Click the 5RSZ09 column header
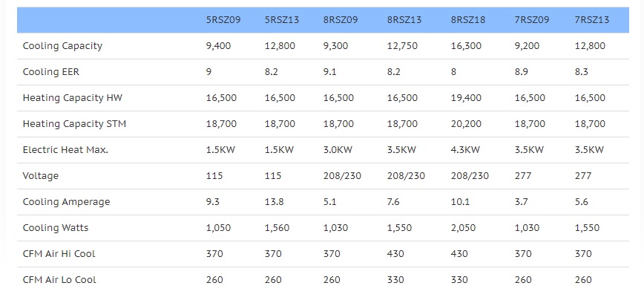Viewport: 644px width, 306px height. 223,20
